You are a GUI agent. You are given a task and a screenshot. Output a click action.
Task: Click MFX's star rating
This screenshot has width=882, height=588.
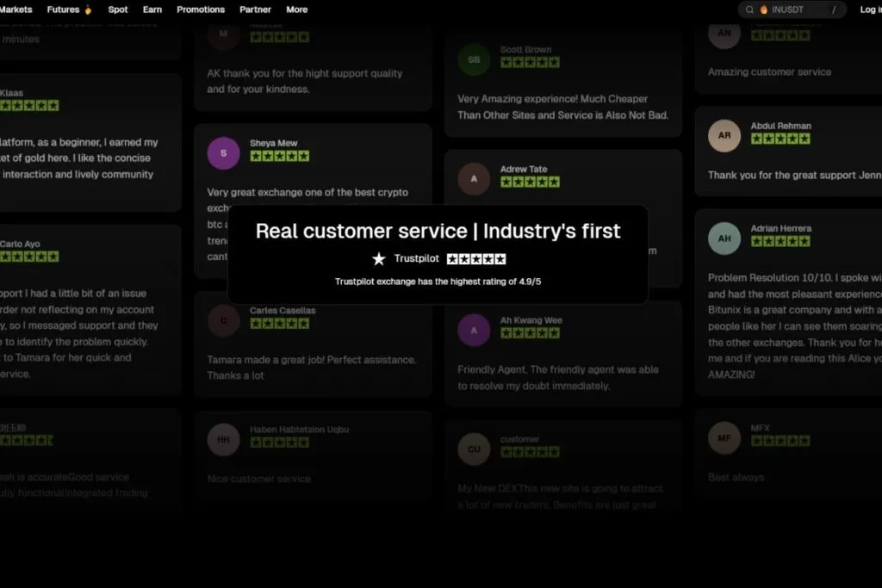(780, 442)
